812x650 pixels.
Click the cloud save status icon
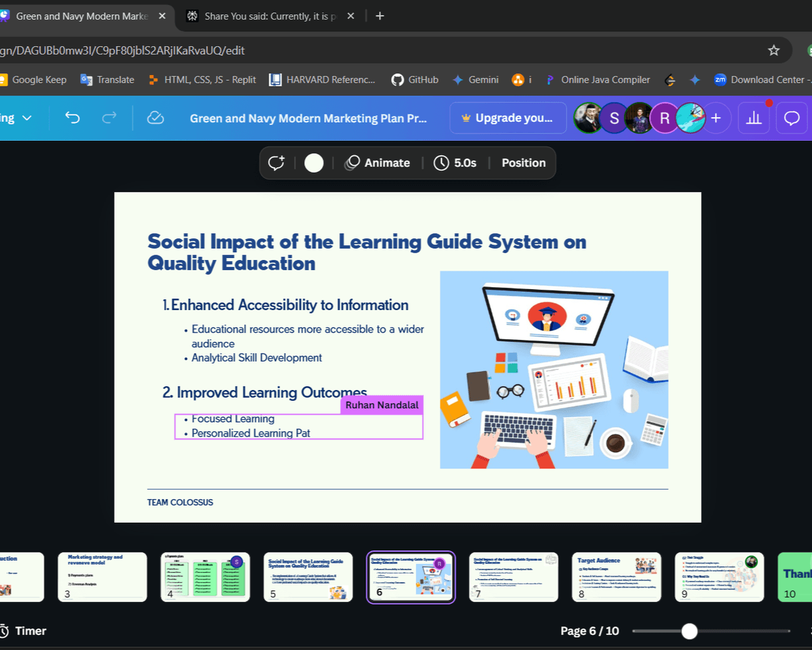(156, 118)
